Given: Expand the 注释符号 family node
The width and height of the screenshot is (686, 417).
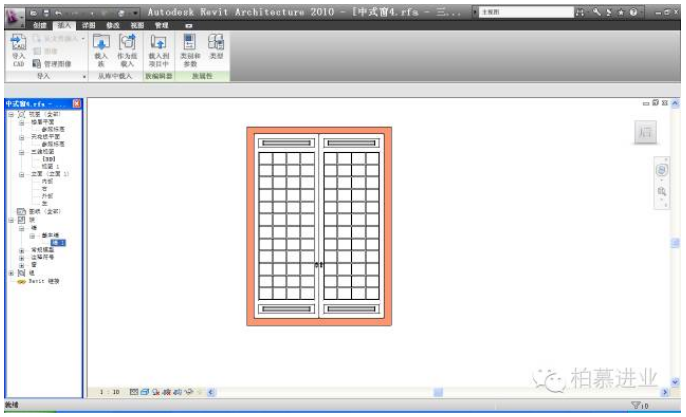Looking at the screenshot, I should (21, 257).
